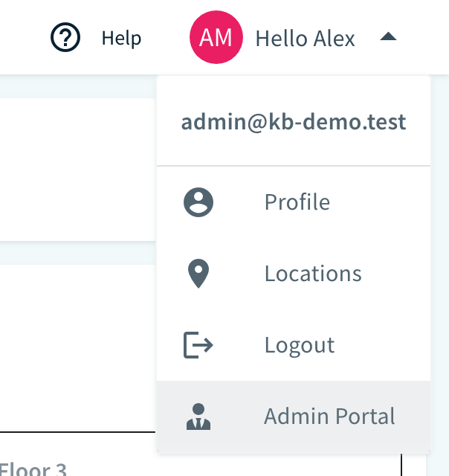Viewport: 449px width, 476px height.
Task: Click the Floor 3 label
Action: (x=33, y=469)
